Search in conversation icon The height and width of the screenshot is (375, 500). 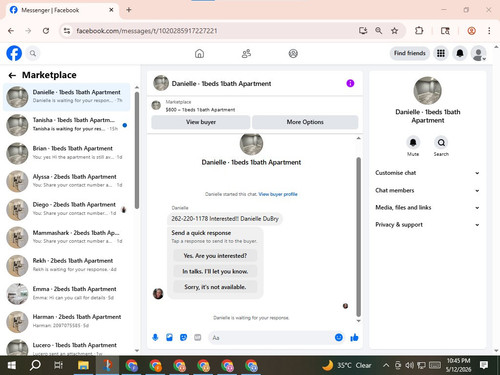click(441, 143)
